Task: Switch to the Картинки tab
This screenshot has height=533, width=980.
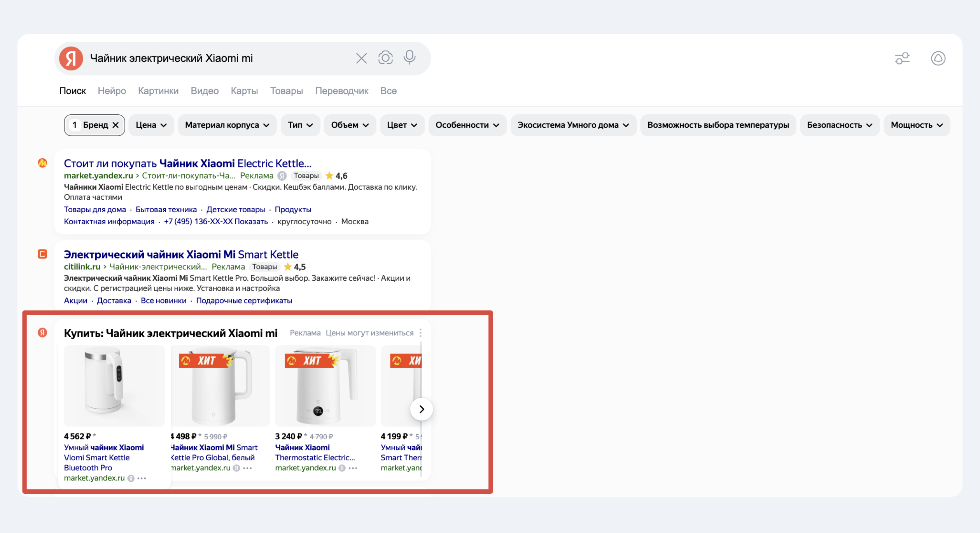Action: pos(158,91)
